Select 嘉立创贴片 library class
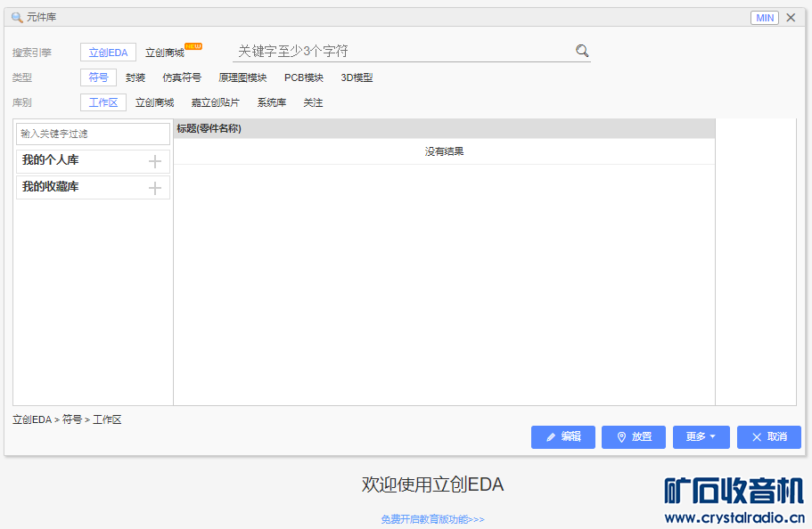Viewport: 812px width, 529px height. 216,102
